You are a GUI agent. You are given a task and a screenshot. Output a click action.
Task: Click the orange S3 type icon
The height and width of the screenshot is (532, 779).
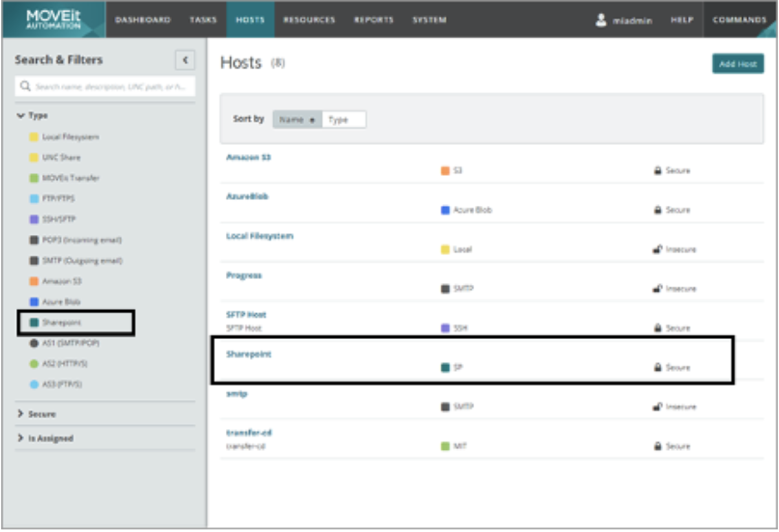pyautogui.click(x=445, y=171)
